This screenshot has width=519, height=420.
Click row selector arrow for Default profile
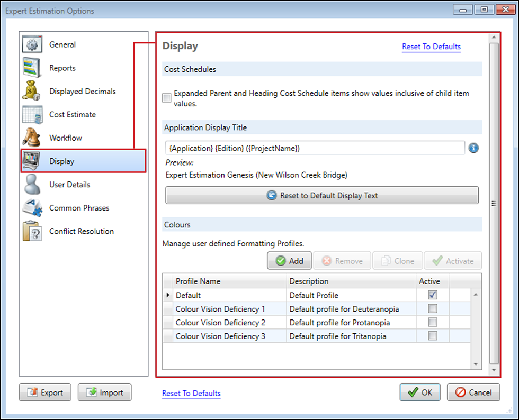(x=168, y=295)
